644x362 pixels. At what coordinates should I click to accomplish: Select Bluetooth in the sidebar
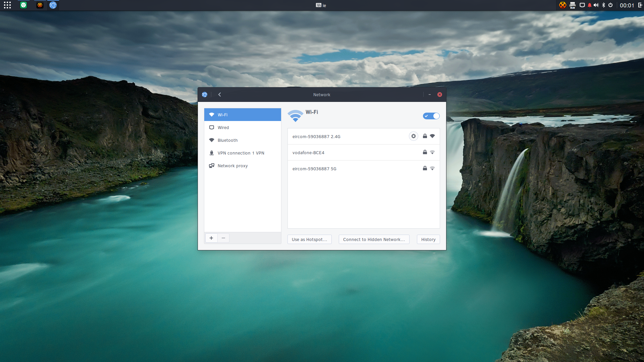point(243,140)
